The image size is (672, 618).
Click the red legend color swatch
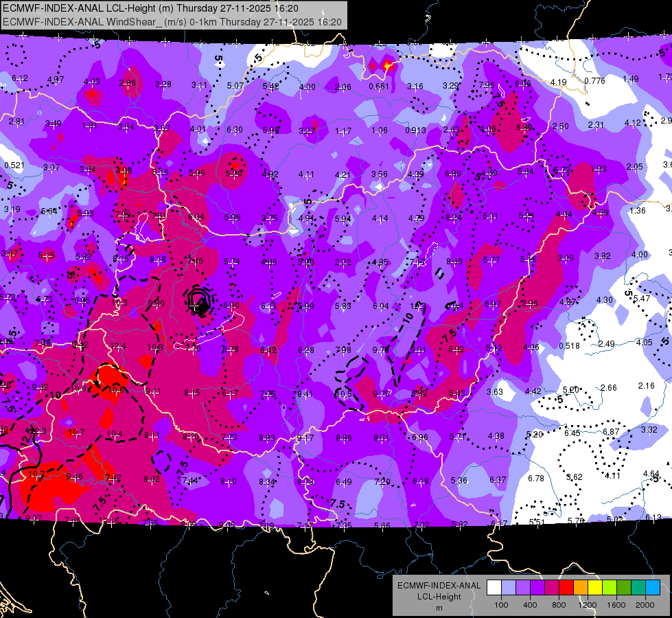point(566,587)
